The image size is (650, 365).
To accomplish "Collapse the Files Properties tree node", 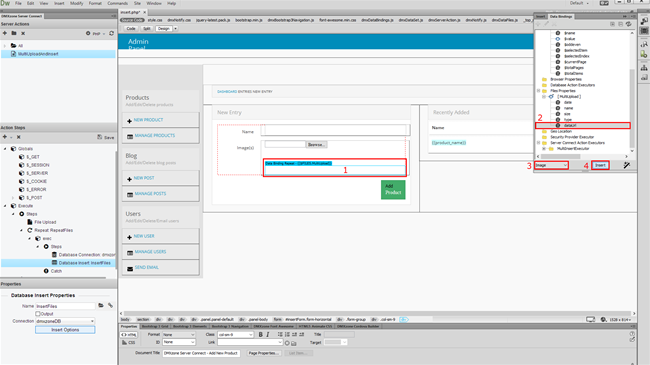I will pos(538,91).
